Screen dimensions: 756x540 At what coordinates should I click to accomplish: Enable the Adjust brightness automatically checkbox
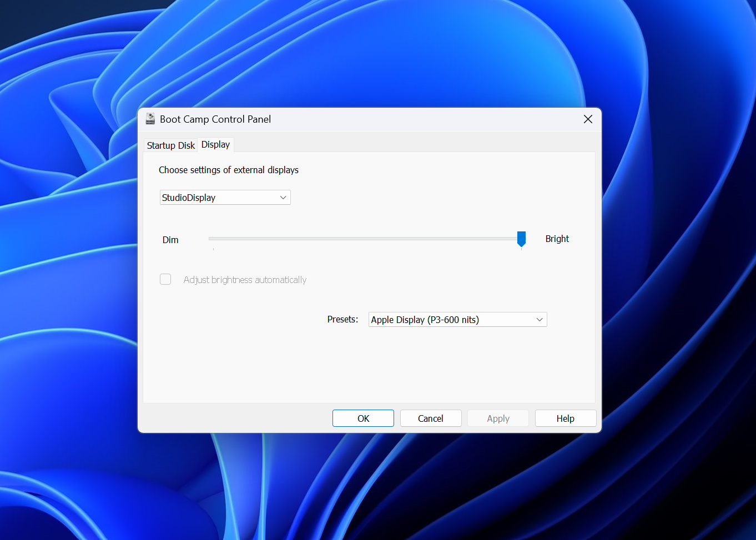point(165,279)
